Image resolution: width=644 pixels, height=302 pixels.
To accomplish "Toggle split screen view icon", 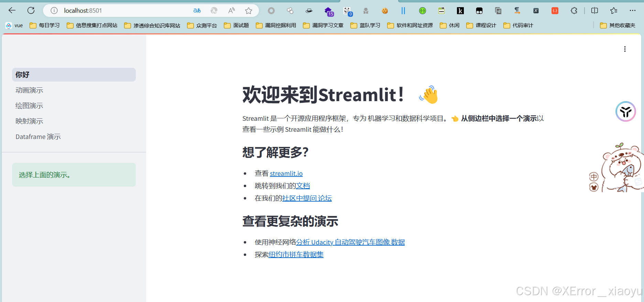I will pos(594,11).
